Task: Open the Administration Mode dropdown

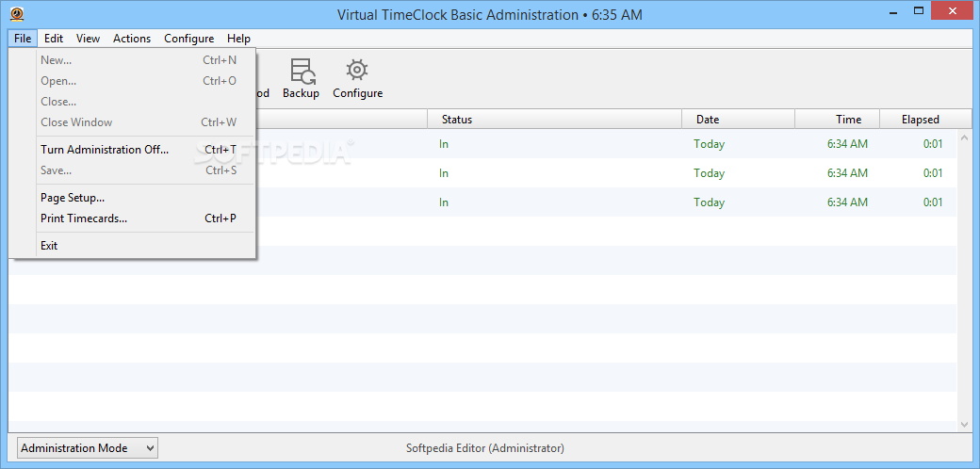Action: click(88, 447)
